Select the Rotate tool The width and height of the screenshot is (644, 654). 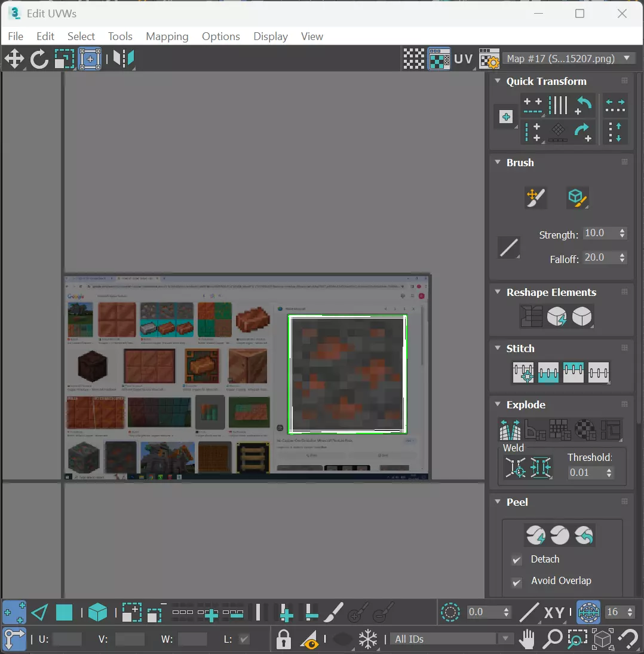[x=39, y=59]
